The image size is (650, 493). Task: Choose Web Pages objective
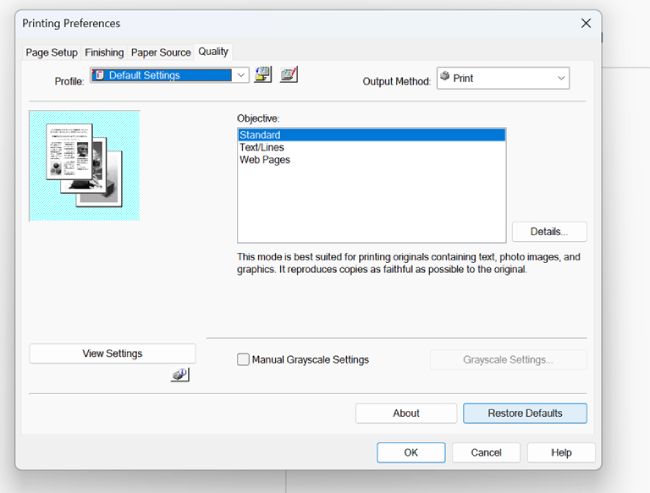pyautogui.click(x=265, y=160)
